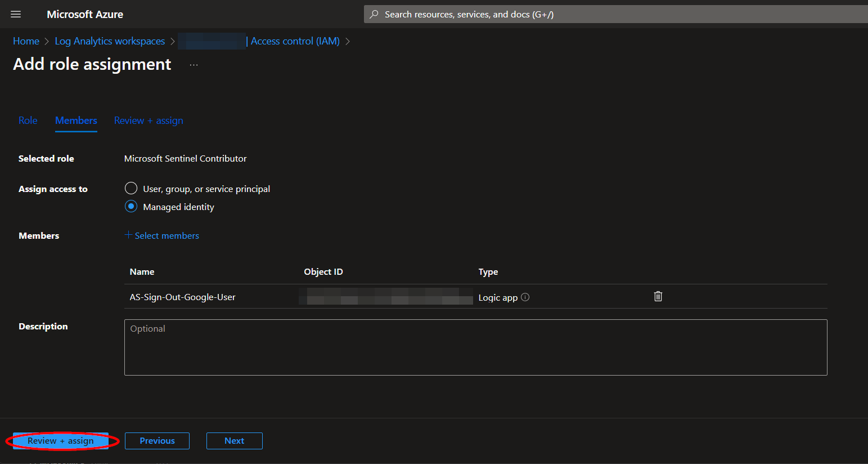Open the hamburger portal menu
Viewport: 868px width, 464px height.
tap(16, 14)
